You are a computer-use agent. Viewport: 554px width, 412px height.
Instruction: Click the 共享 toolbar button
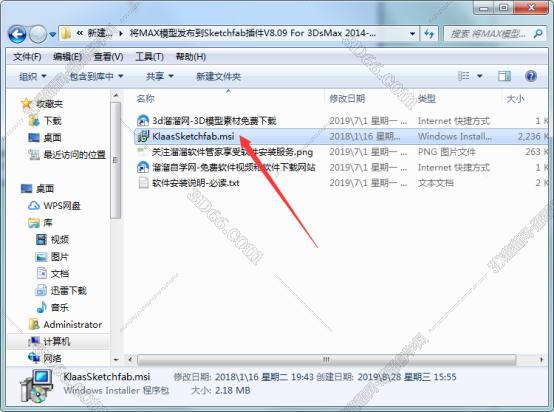160,76
